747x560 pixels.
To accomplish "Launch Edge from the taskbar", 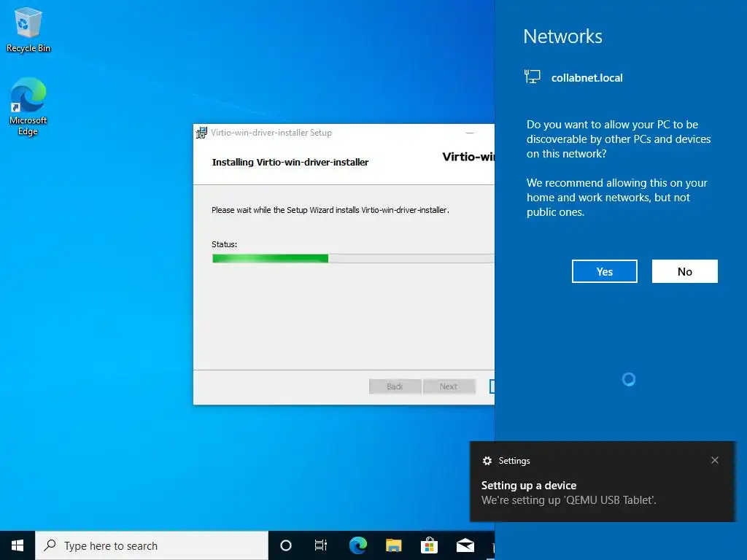I will [357, 545].
